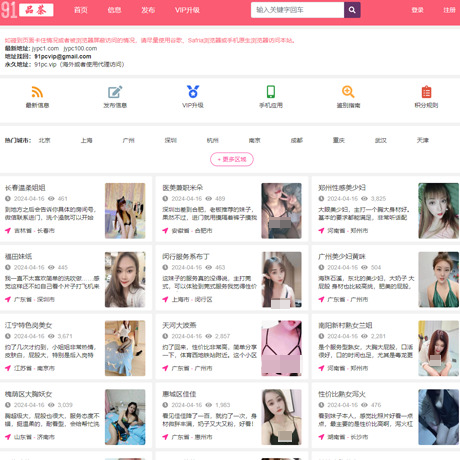This screenshot has height=460, width=460.
Task: Open the blue medal VIP升级 icon
Action: pos(193,92)
